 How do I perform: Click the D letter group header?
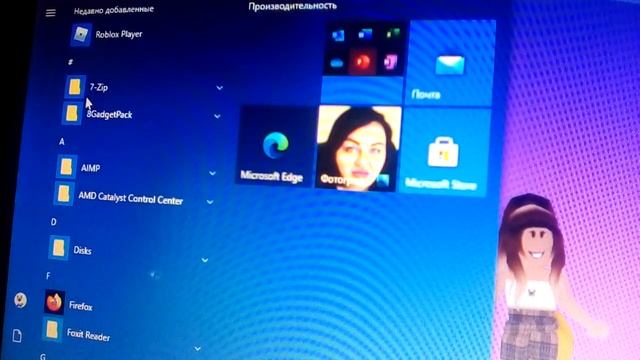(x=53, y=222)
